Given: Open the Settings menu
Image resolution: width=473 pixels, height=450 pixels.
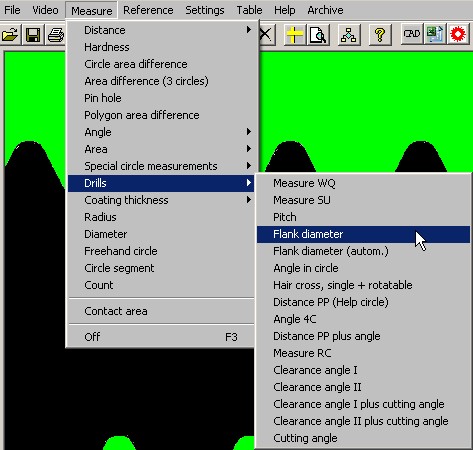Looking at the screenshot, I should [205, 10].
